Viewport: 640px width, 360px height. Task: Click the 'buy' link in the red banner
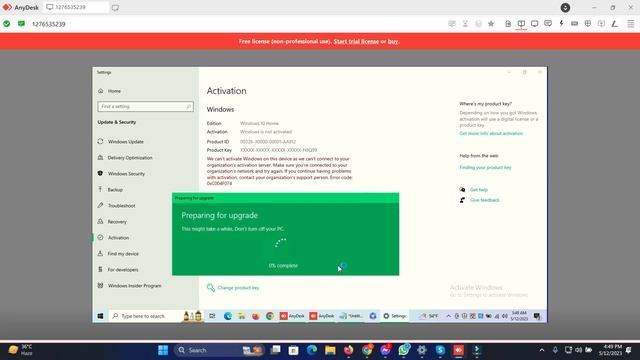click(393, 42)
